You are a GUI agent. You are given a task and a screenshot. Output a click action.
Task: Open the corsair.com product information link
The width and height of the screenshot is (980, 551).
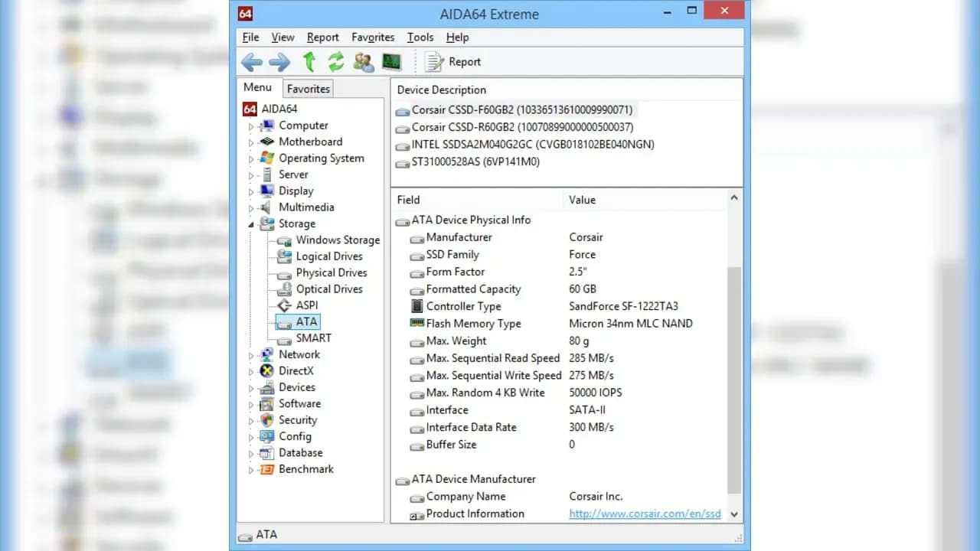[645, 514]
